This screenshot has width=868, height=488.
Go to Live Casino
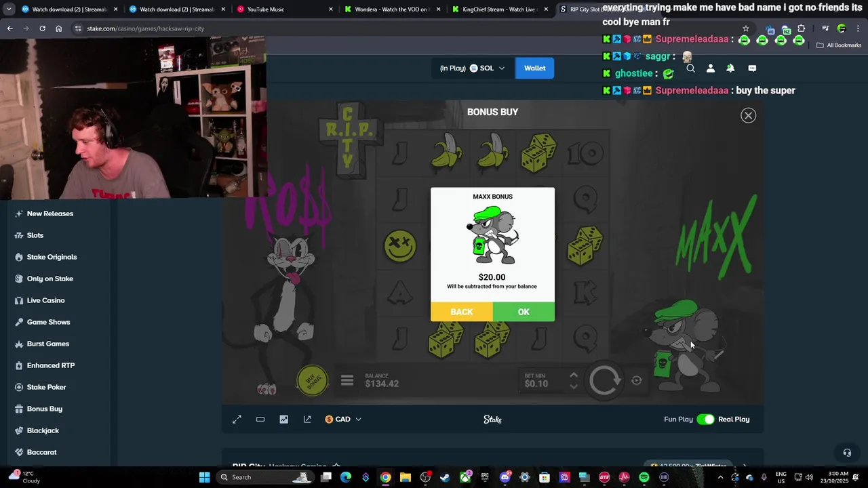[46, 300]
